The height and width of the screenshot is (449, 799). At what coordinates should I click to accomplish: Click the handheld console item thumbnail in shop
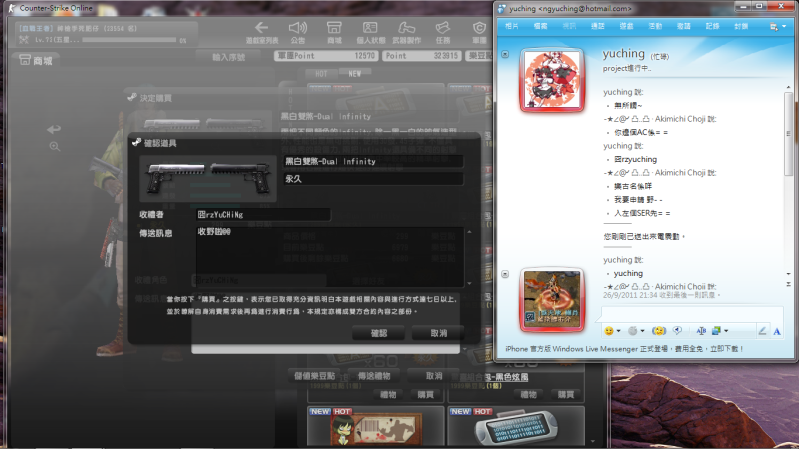click(x=515, y=427)
